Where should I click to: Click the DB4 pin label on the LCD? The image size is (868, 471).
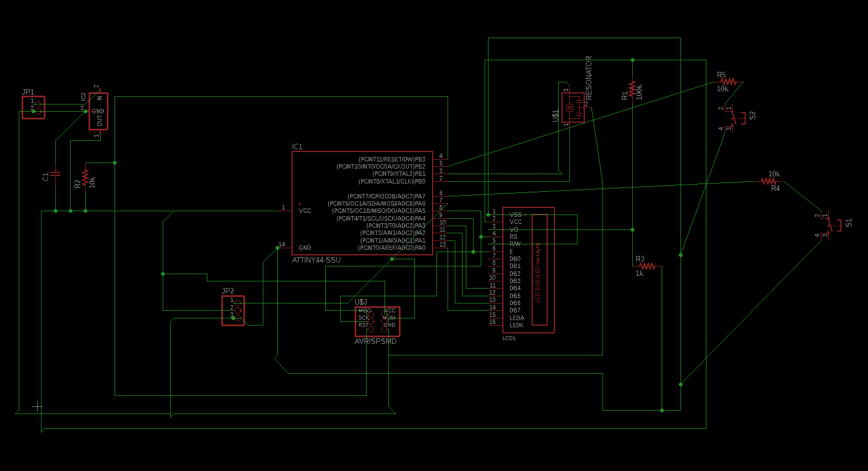coord(515,288)
